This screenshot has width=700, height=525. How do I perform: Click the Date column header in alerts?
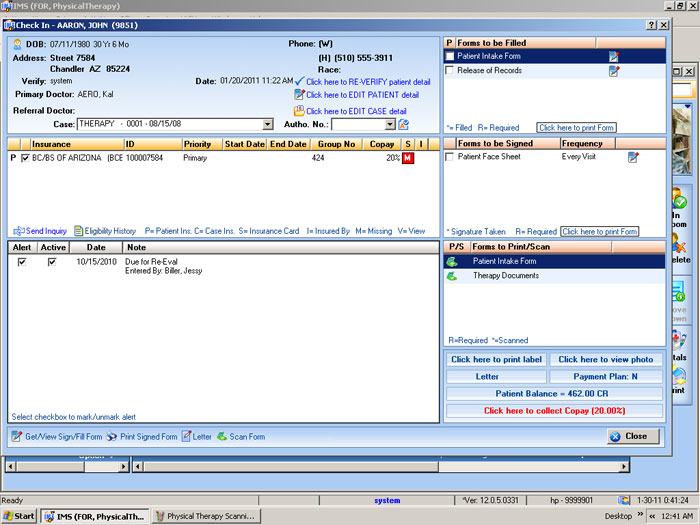tap(96, 247)
